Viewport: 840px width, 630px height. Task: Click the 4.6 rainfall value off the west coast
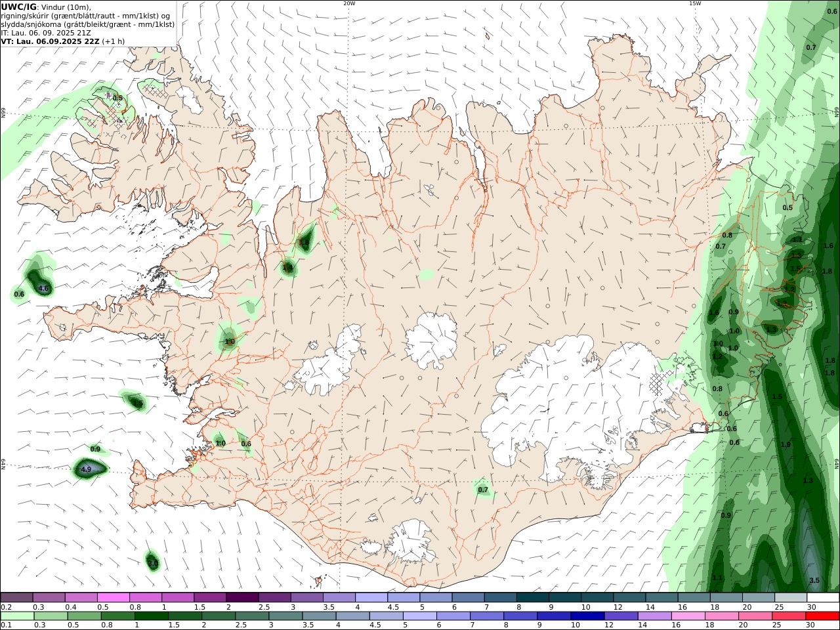44,289
